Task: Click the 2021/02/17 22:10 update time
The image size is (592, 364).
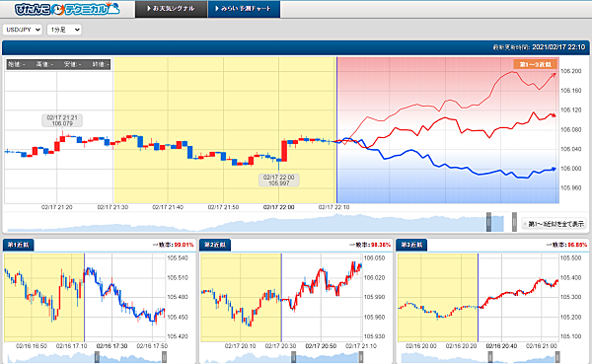Action: click(558, 47)
